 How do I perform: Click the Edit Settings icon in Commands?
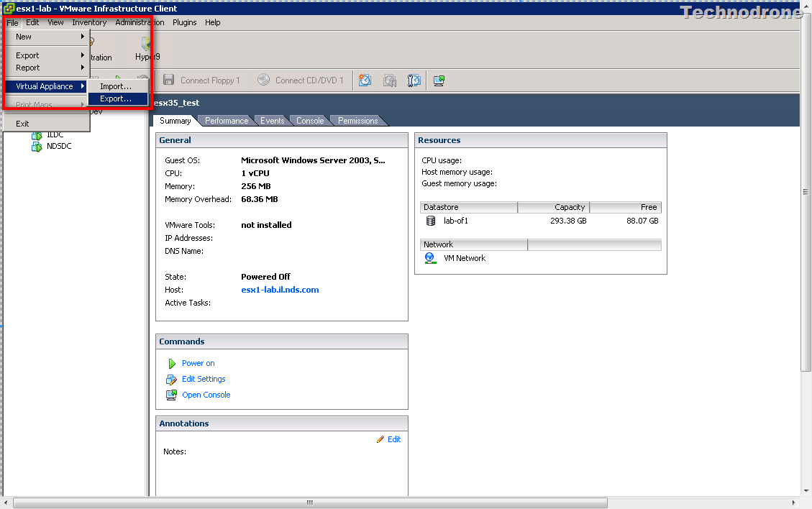click(171, 380)
